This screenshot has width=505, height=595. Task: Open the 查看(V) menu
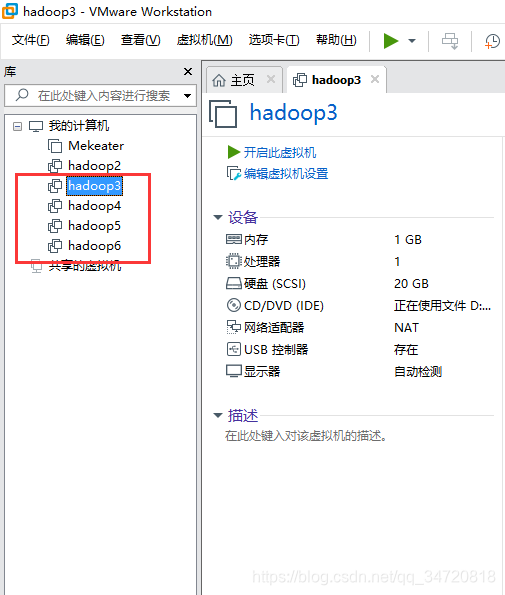click(140, 40)
